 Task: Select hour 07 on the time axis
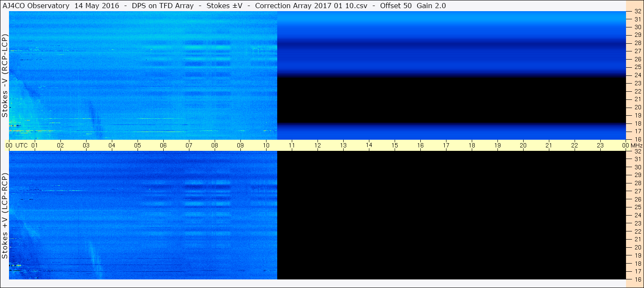pos(189,145)
